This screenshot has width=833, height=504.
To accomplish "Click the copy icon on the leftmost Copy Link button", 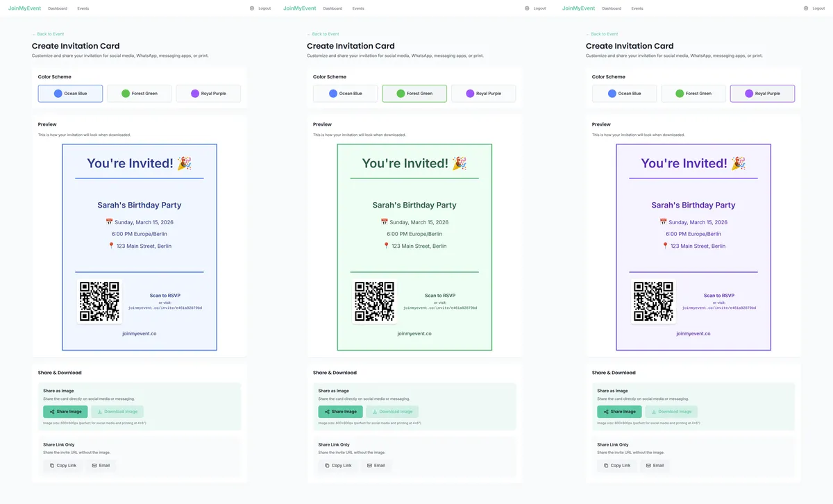I will click(x=52, y=465).
